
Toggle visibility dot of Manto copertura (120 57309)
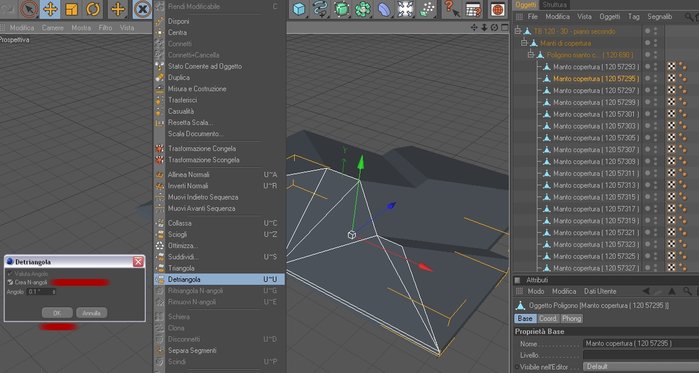[x=647, y=161]
